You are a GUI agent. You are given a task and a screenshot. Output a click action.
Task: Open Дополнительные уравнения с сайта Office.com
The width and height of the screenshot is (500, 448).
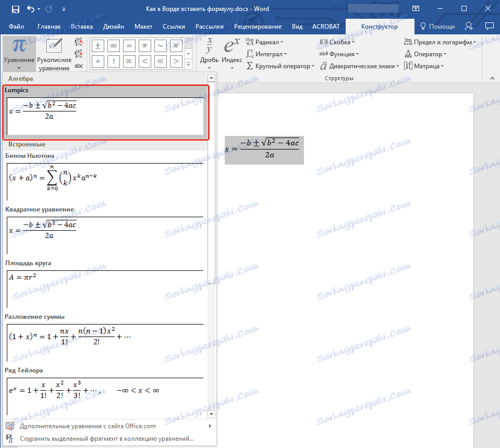point(109,426)
